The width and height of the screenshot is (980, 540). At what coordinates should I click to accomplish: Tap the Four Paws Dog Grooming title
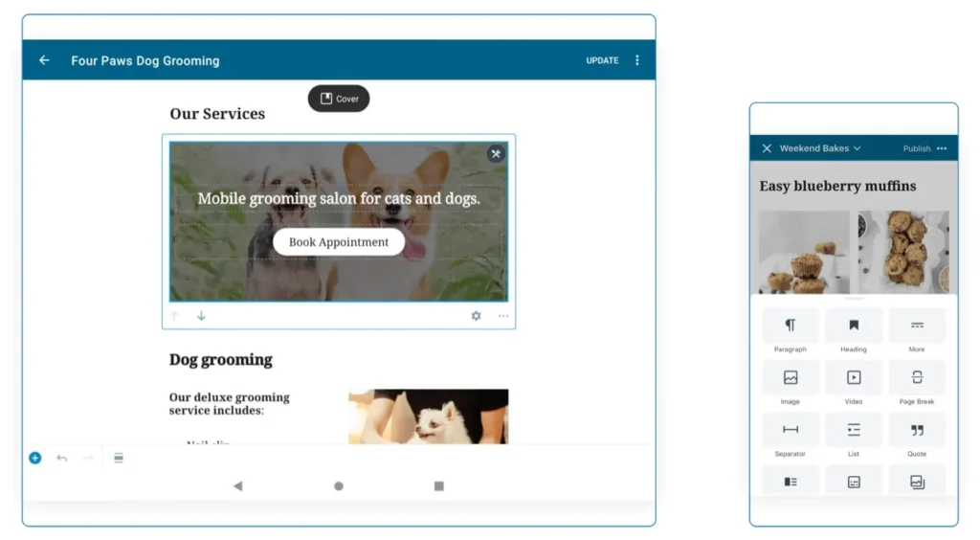pyautogui.click(x=145, y=60)
